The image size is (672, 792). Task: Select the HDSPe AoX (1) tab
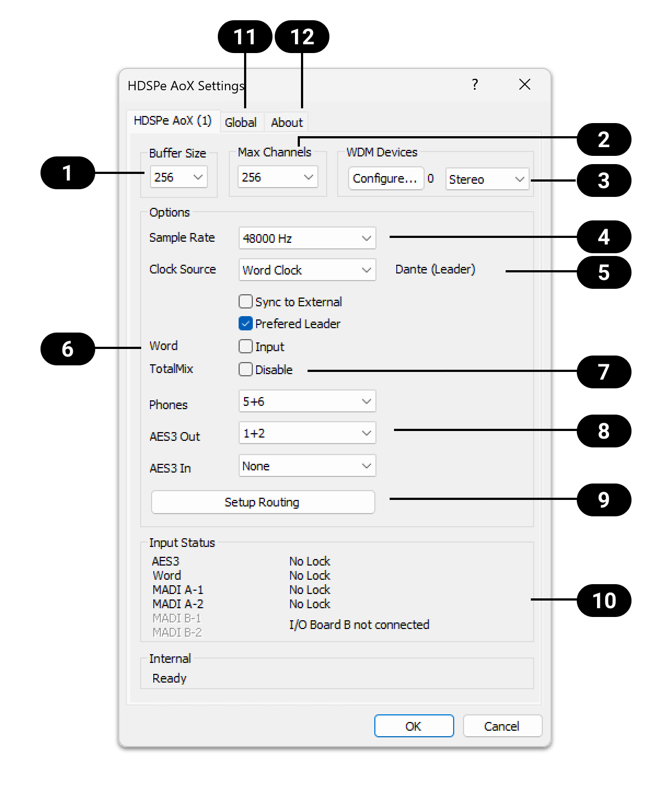173,121
